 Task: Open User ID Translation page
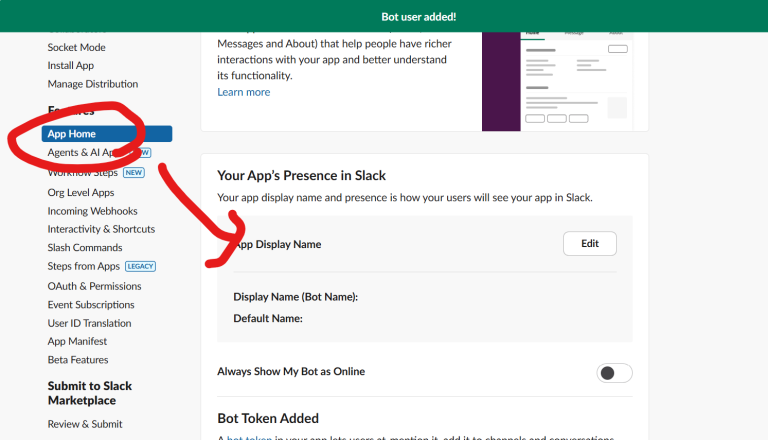coord(89,323)
